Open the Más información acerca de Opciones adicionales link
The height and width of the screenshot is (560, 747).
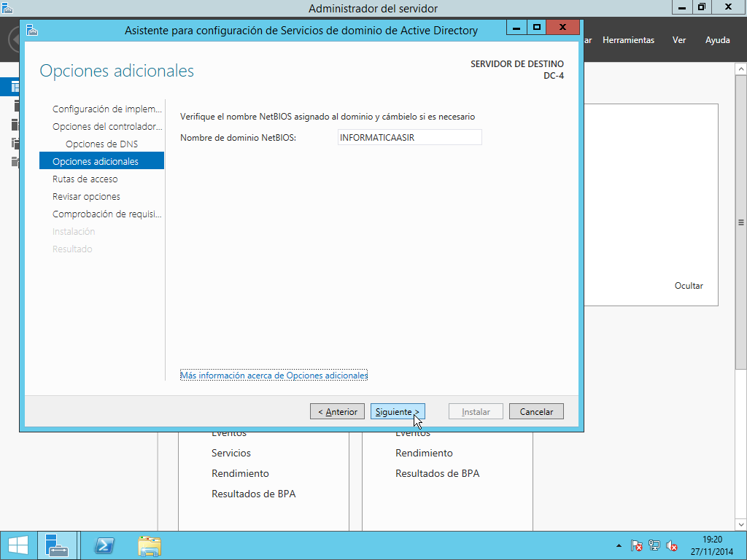(274, 376)
